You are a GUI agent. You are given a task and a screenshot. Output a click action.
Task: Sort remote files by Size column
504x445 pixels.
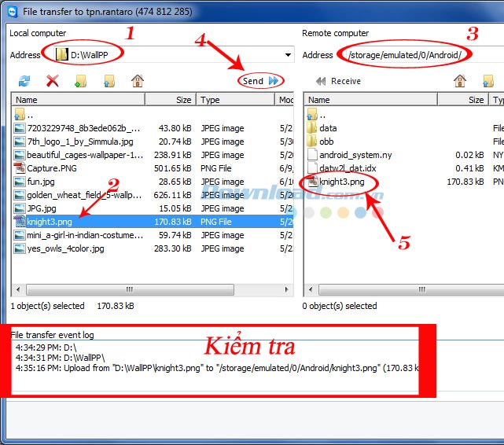(x=463, y=100)
